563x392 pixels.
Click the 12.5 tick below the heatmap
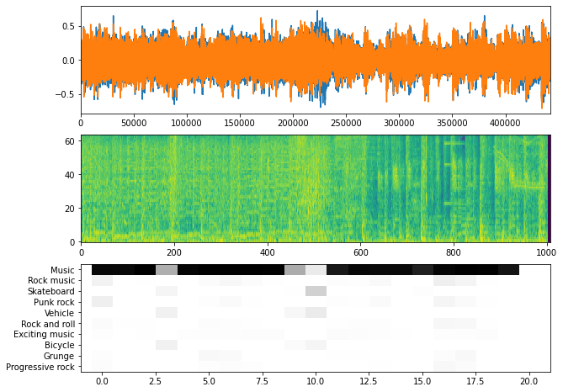pos(369,381)
